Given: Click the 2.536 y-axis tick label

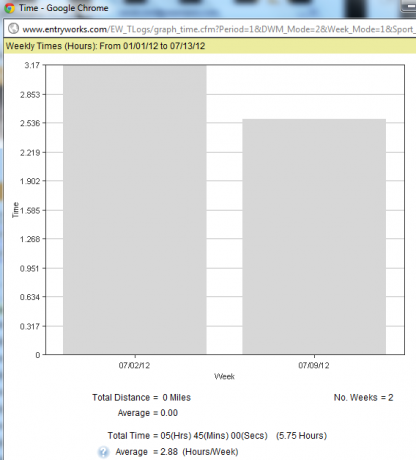Looking at the screenshot, I should click(30, 123).
